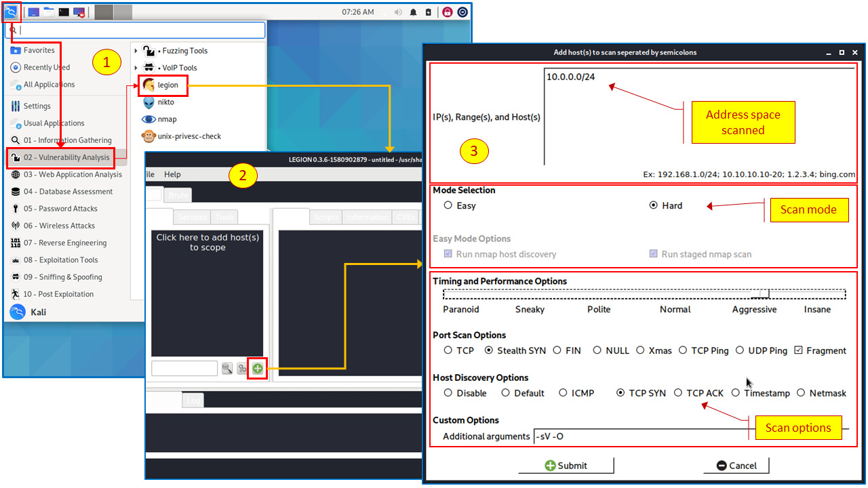Select Hard mode radio button
The image size is (868, 488).
pos(654,205)
